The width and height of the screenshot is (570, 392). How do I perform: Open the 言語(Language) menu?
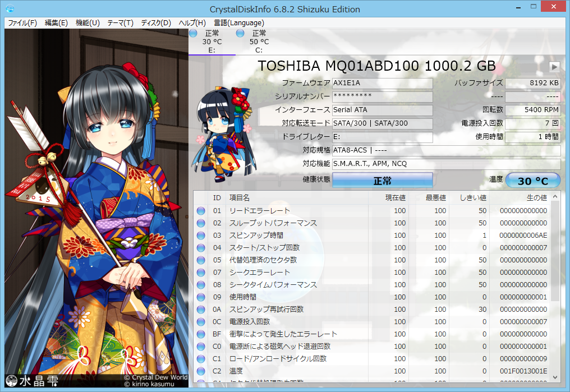pos(239,23)
